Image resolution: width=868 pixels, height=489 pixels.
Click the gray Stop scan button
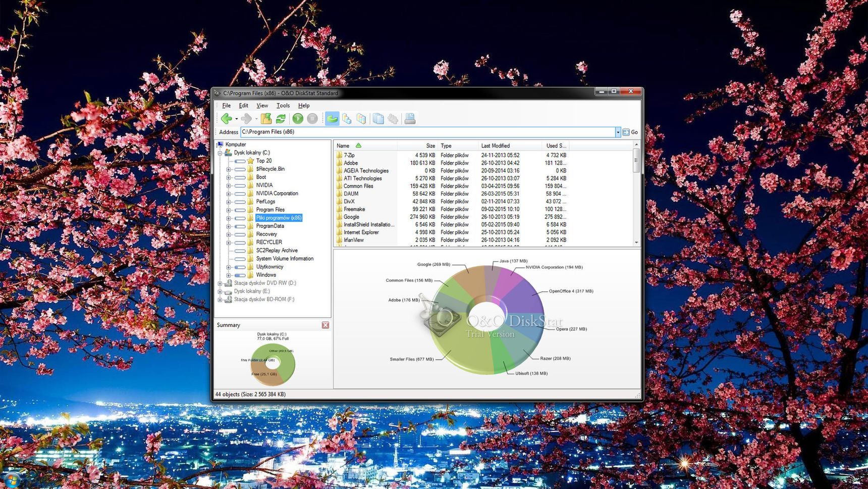tap(312, 119)
